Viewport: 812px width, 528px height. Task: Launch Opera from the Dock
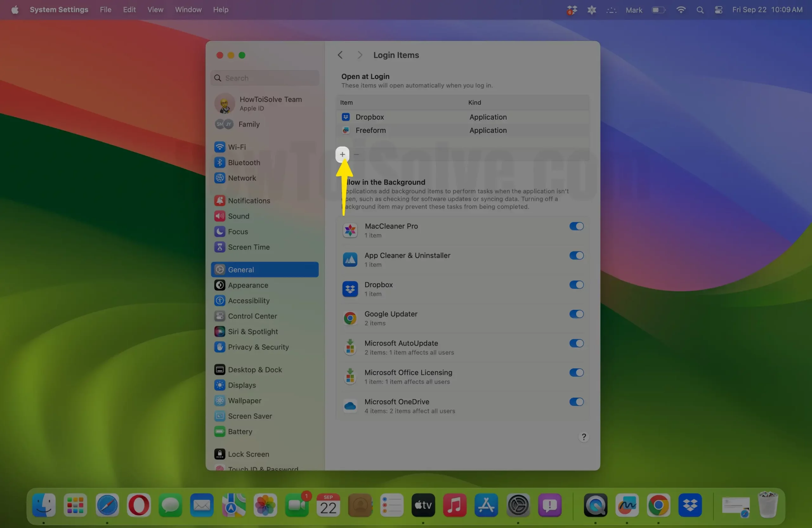pos(139,505)
